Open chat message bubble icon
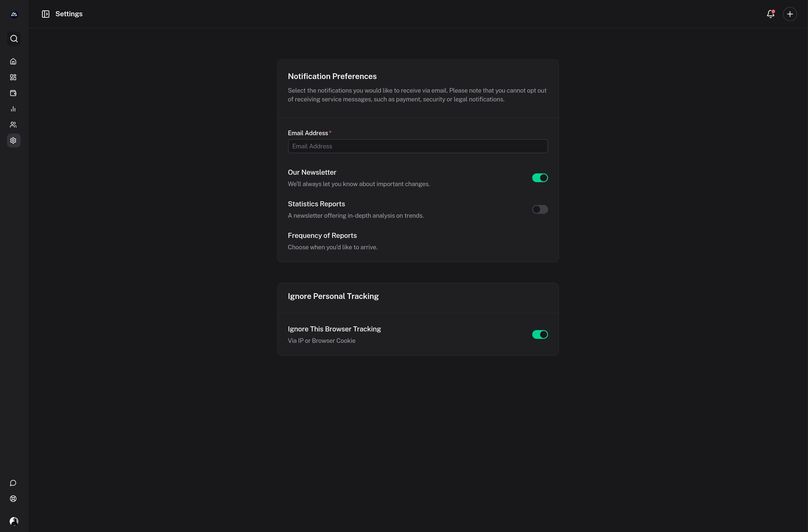This screenshot has width=808, height=532. click(13, 483)
